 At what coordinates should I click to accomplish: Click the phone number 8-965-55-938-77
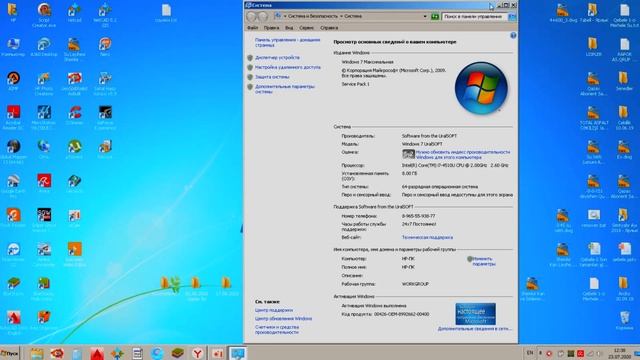418,216
